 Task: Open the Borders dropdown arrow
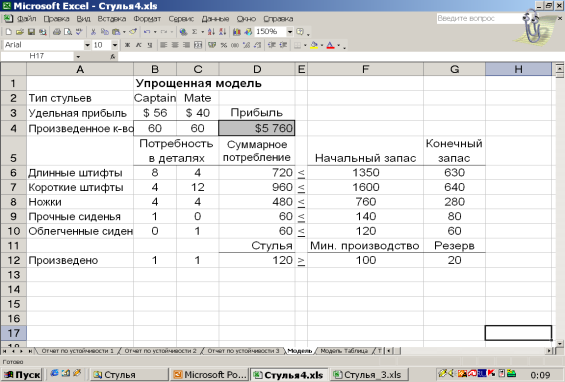(x=305, y=45)
